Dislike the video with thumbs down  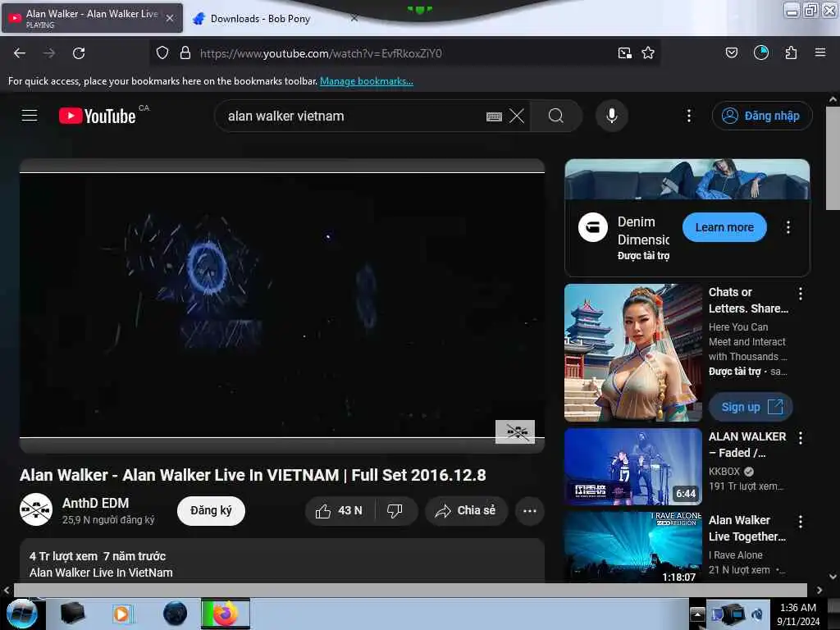tap(395, 511)
